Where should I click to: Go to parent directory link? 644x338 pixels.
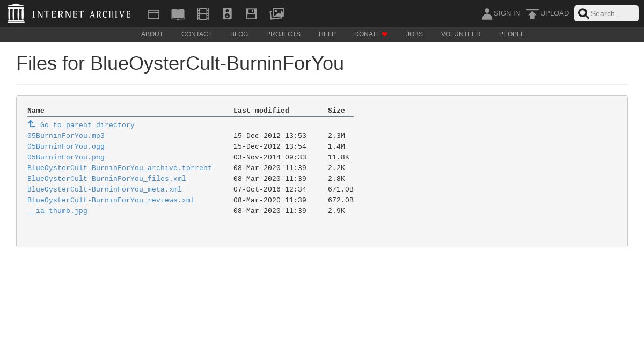(87, 125)
